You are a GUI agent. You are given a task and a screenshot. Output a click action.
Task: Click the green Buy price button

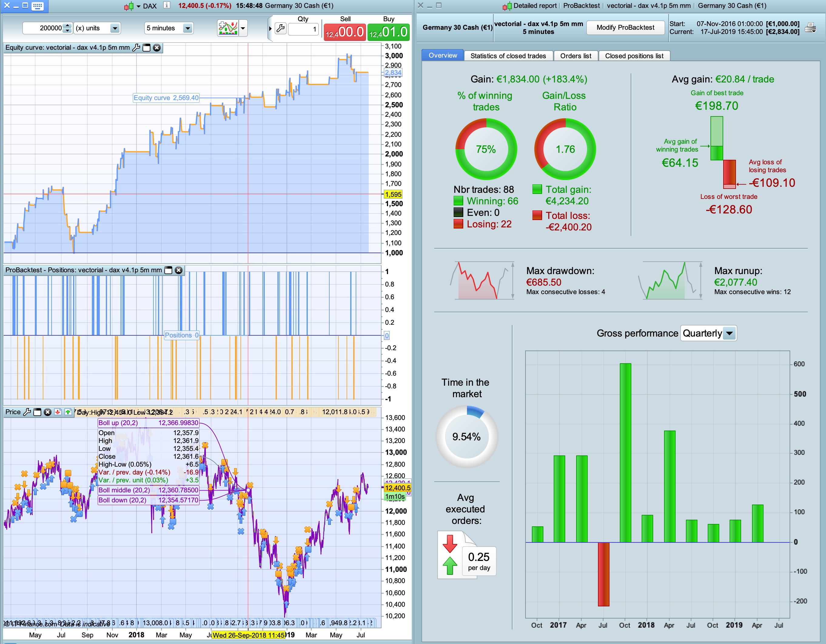point(388,32)
